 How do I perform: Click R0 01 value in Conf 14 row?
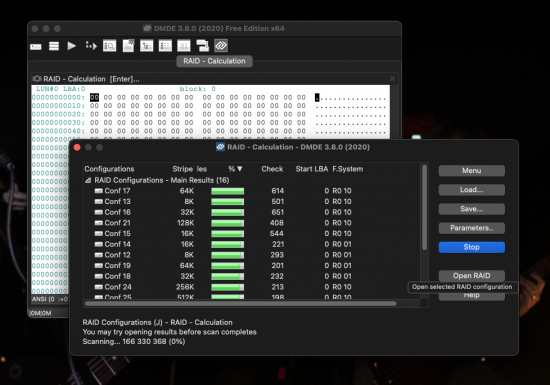click(x=342, y=244)
